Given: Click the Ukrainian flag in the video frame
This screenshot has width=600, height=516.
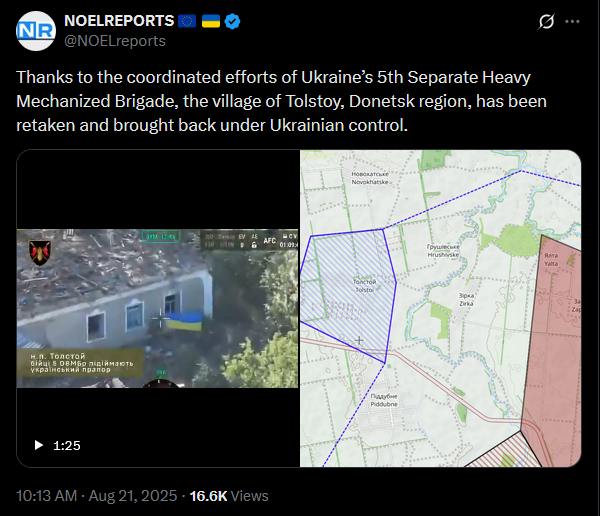Looking at the screenshot, I should (x=185, y=321).
